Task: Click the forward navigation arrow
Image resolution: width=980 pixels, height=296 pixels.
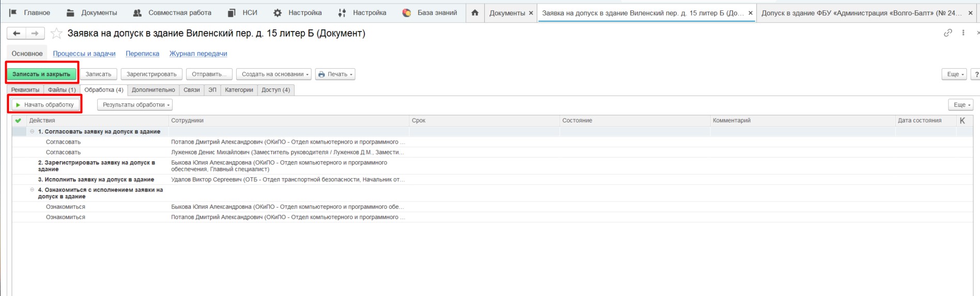Action: click(35, 34)
